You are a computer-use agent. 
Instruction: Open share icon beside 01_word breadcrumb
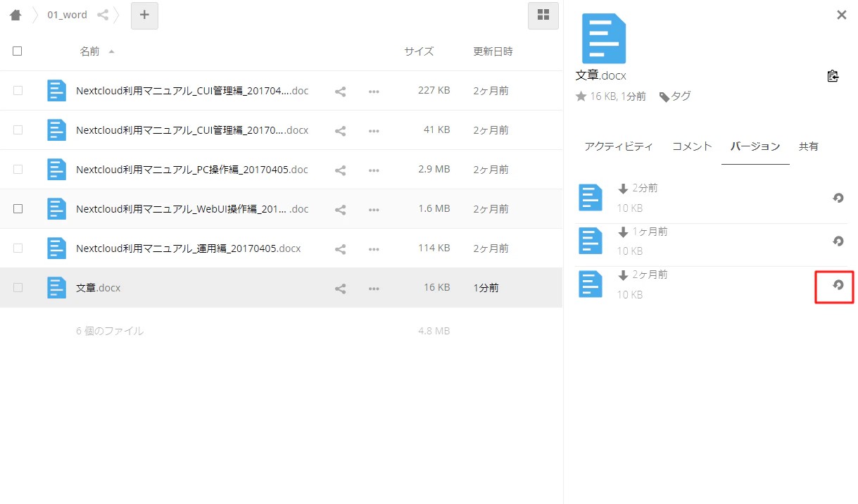pyautogui.click(x=103, y=15)
